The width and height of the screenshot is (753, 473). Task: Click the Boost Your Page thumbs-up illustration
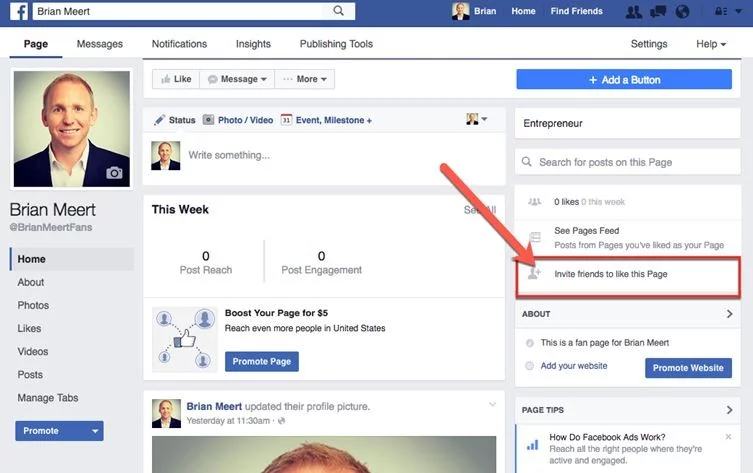point(185,340)
